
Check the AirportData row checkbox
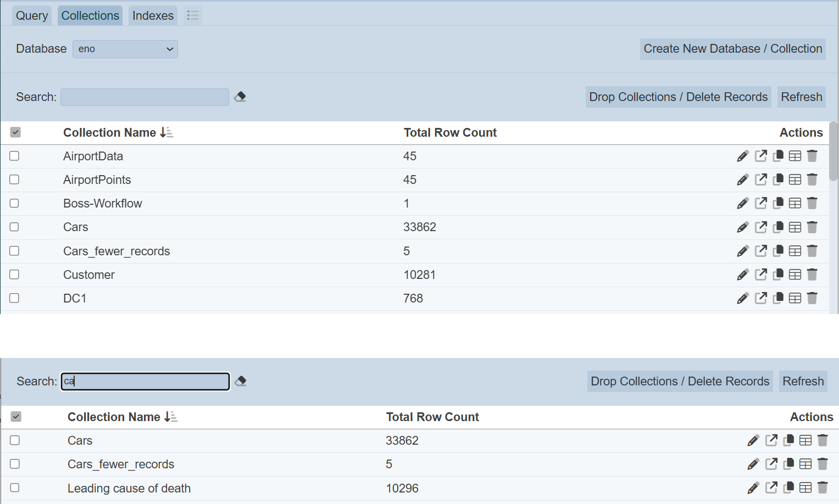tap(15, 156)
